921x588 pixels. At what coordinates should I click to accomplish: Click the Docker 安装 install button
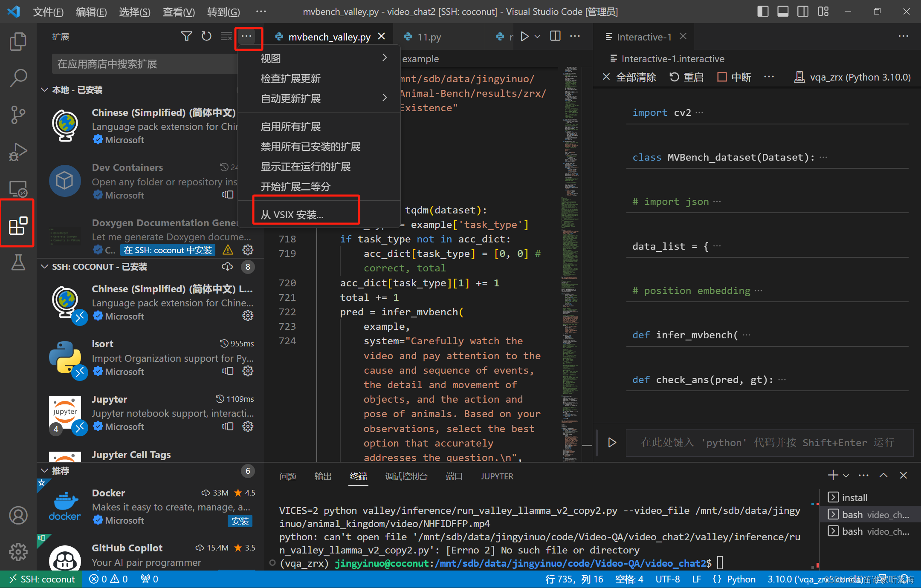point(240,521)
